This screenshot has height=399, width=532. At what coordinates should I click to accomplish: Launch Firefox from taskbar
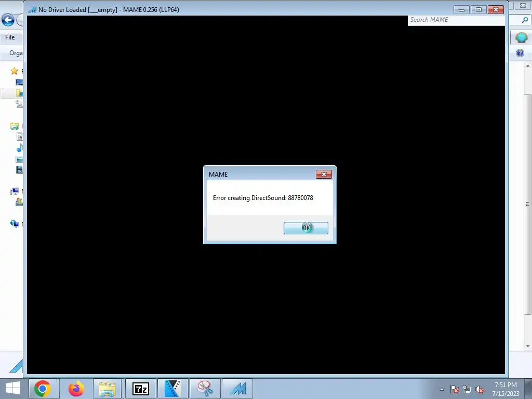[76, 389]
